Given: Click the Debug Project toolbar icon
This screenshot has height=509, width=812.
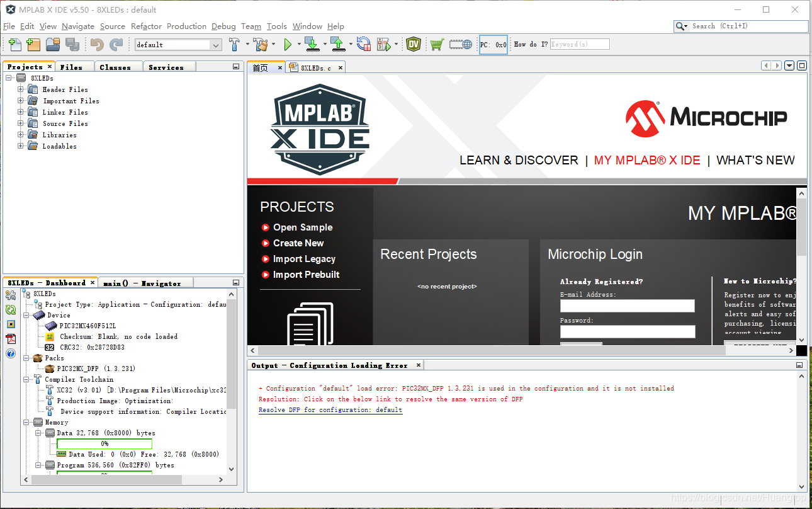Looking at the screenshot, I should click(384, 44).
